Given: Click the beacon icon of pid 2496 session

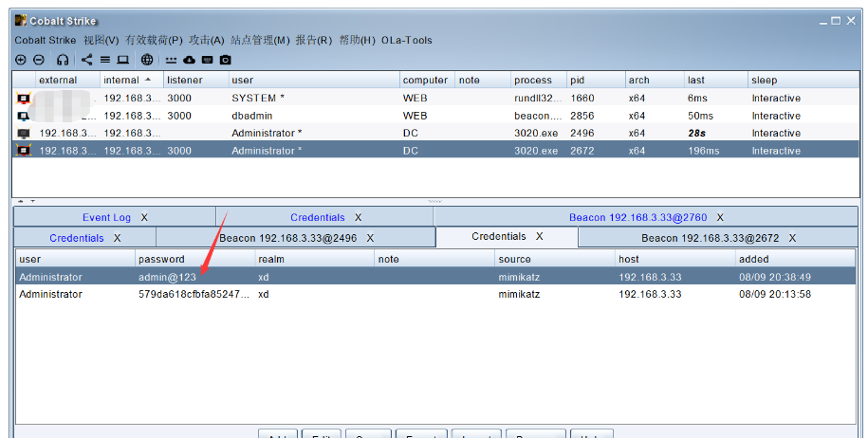Looking at the screenshot, I should coord(24,134).
